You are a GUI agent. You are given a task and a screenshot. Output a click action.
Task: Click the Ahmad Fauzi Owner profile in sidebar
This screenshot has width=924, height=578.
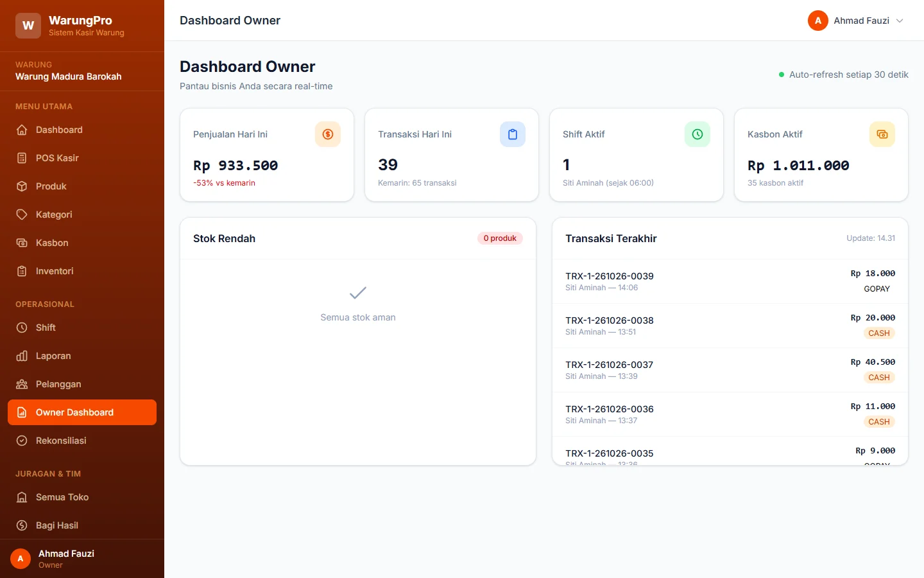[x=82, y=559]
